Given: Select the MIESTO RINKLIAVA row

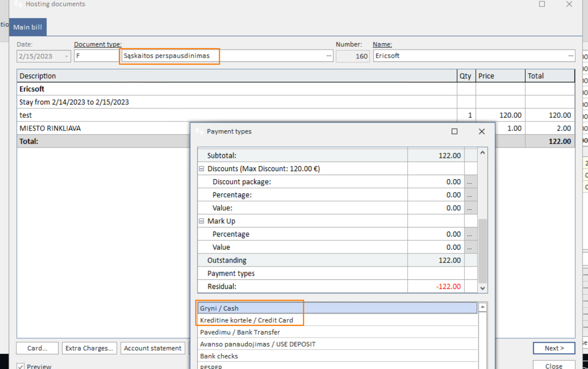Looking at the screenshot, I should (104, 128).
